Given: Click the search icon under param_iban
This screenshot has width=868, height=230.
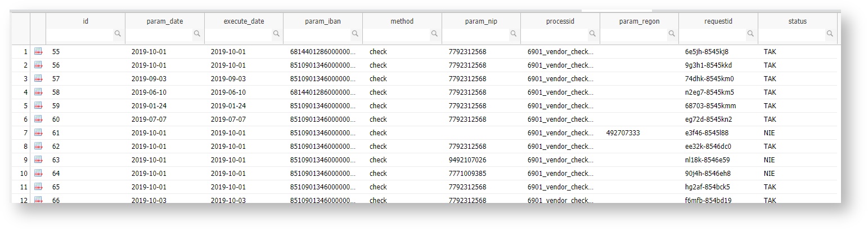Looking at the screenshot, I should tap(355, 34).
